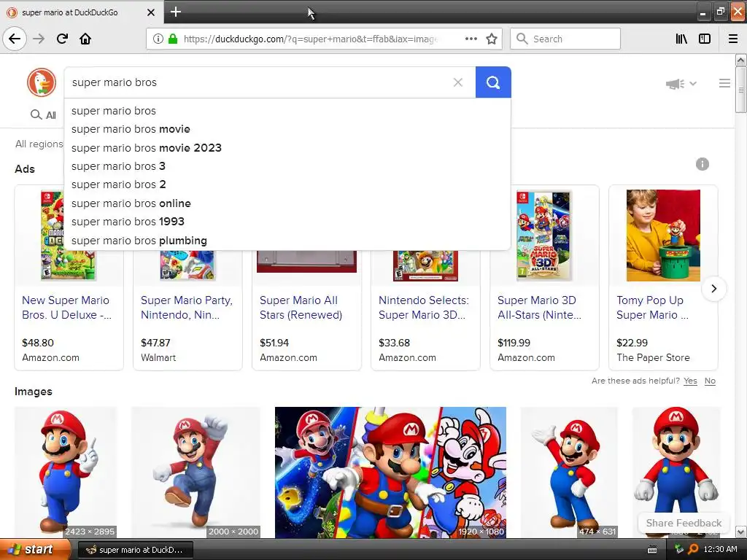Image resolution: width=747 pixels, height=560 pixels.
Task: Select taskbar item super mario at DuckD...
Action: (x=135, y=550)
